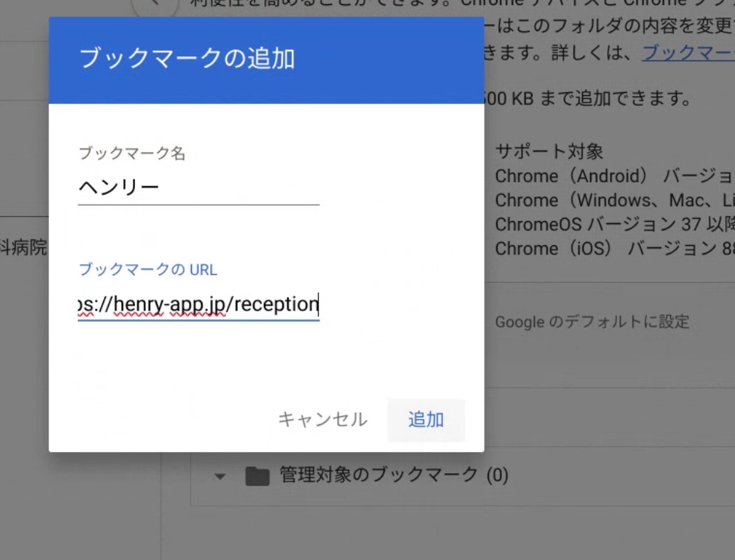This screenshot has width=735, height=560.
Task: Edit the ブックマーク名 field containing ヘンリー
Action: click(x=198, y=188)
